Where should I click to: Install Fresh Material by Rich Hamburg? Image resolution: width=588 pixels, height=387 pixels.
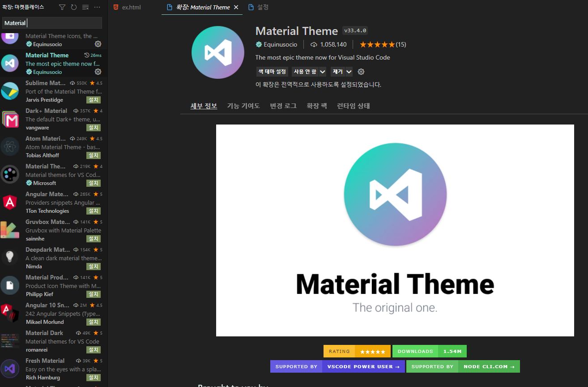[94, 378]
